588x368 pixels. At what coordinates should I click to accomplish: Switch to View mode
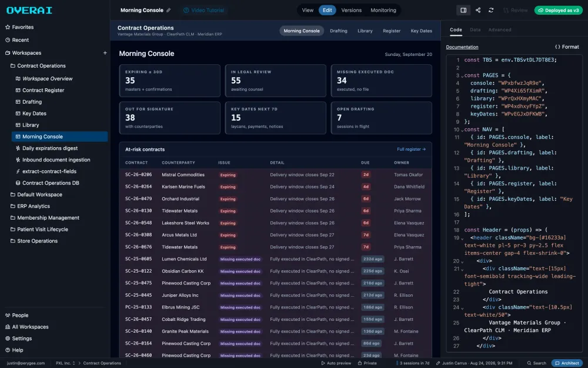coord(308,10)
